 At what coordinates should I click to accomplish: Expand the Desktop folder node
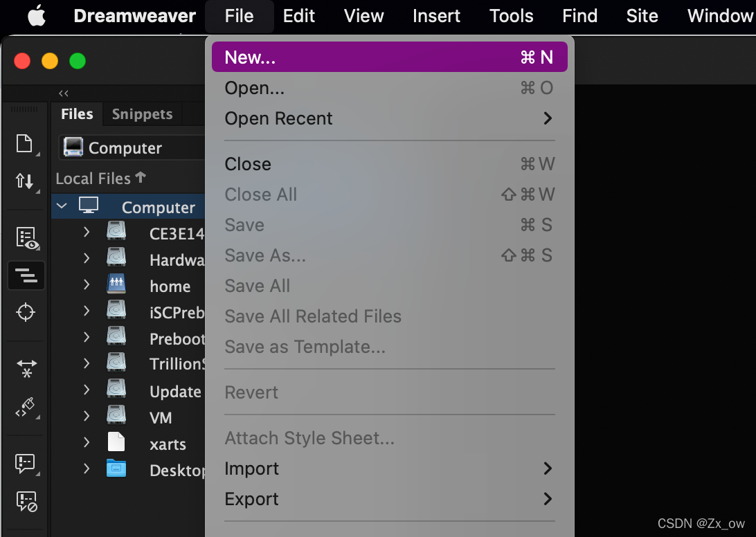tap(87, 468)
